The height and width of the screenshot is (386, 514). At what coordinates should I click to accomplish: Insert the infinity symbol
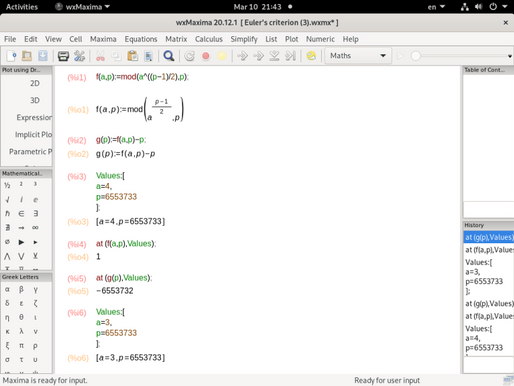pyautogui.click(x=35, y=227)
